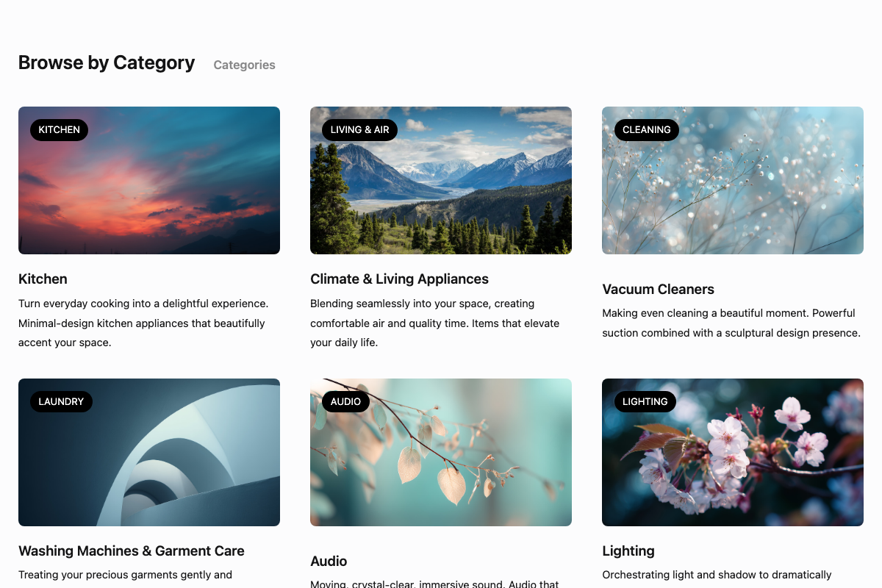882x588 pixels.
Task: Open Climate & Living Appliances heading
Action: tap(399, 279)
